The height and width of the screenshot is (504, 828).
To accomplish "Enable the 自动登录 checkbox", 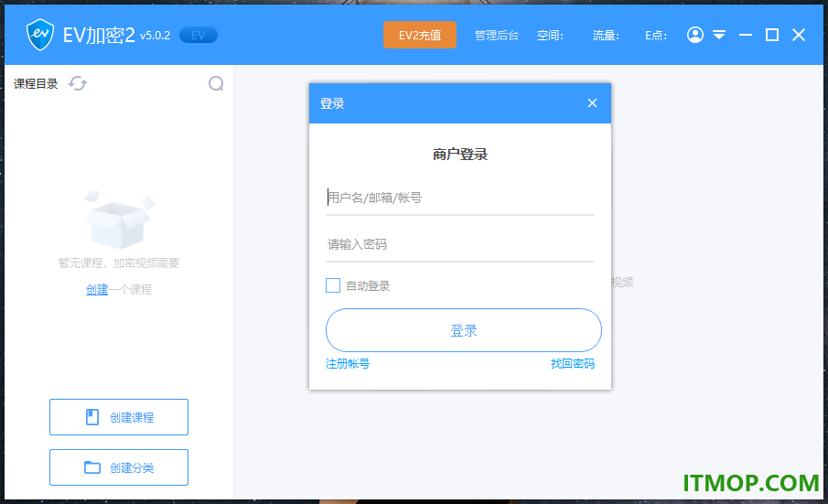I will click(x=333, y=285).
